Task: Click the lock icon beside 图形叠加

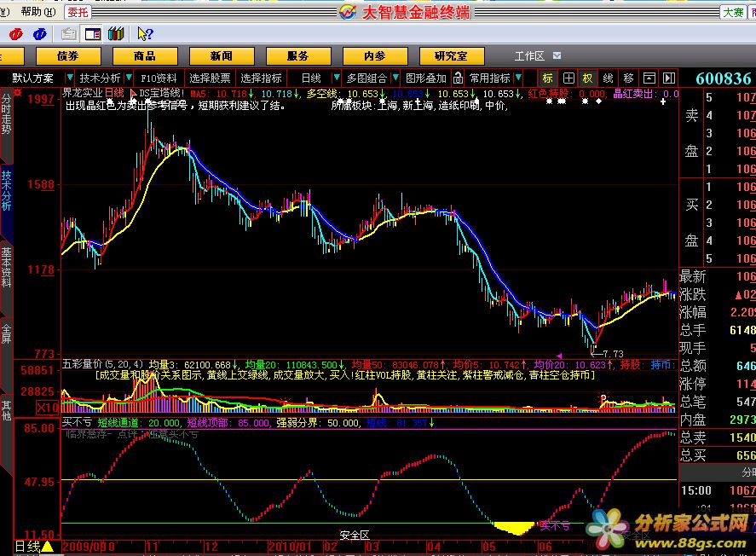Action: coord(458,78)
